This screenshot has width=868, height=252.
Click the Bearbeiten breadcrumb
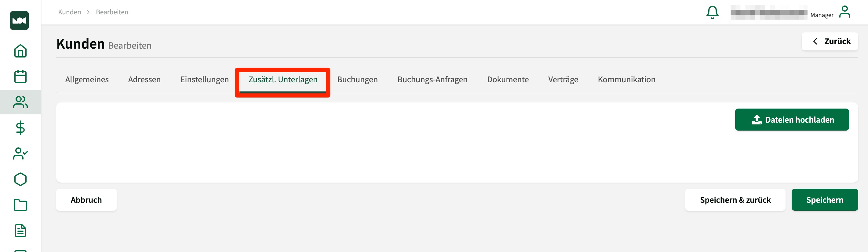click(x=112, y=12)
